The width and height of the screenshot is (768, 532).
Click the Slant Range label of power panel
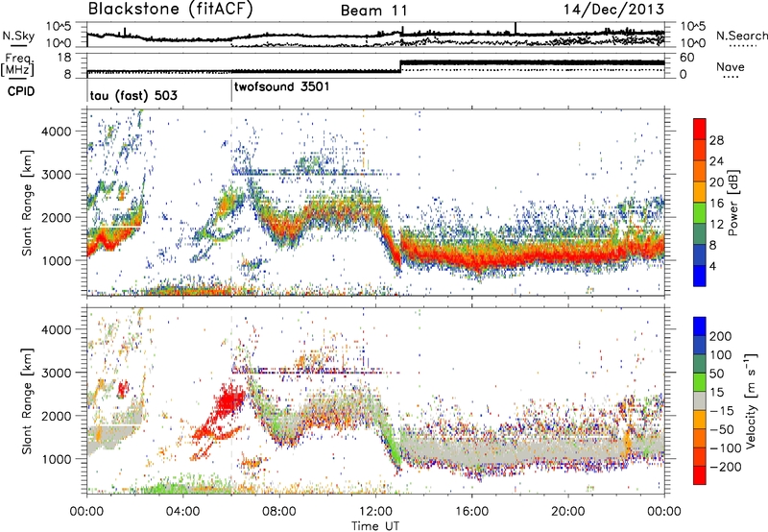(27, 203)
